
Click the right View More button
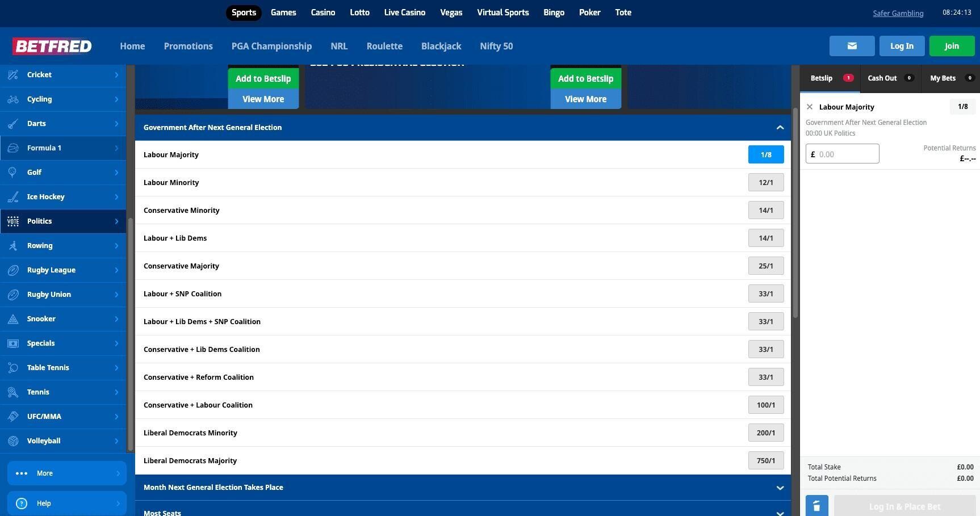point(586,99)
